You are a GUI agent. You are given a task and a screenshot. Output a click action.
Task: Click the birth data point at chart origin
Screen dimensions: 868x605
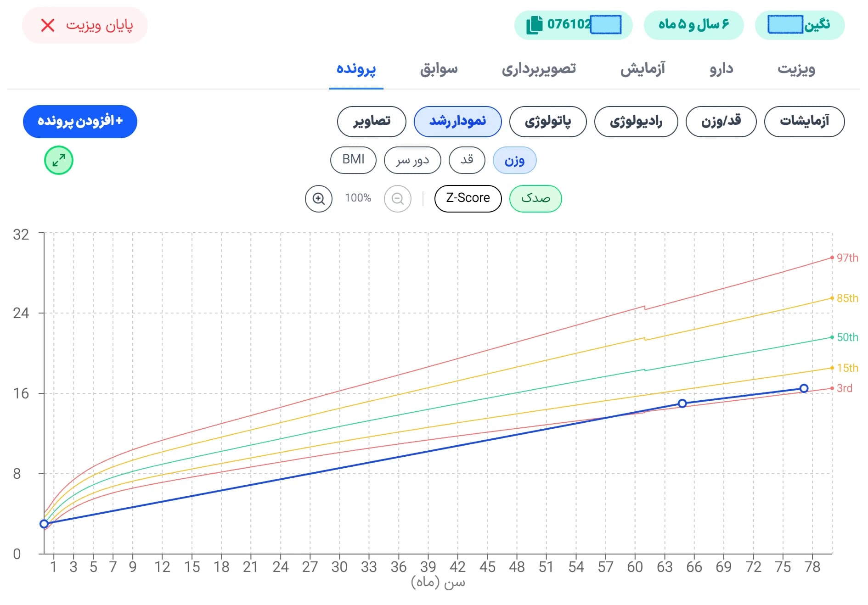pos(44,524)
